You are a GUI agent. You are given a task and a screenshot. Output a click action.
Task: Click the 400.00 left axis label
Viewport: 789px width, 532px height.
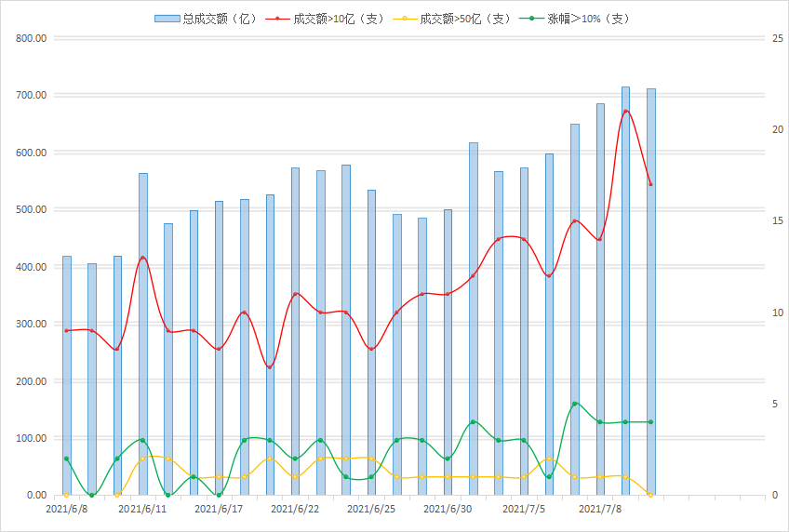(x=32, y=267)
